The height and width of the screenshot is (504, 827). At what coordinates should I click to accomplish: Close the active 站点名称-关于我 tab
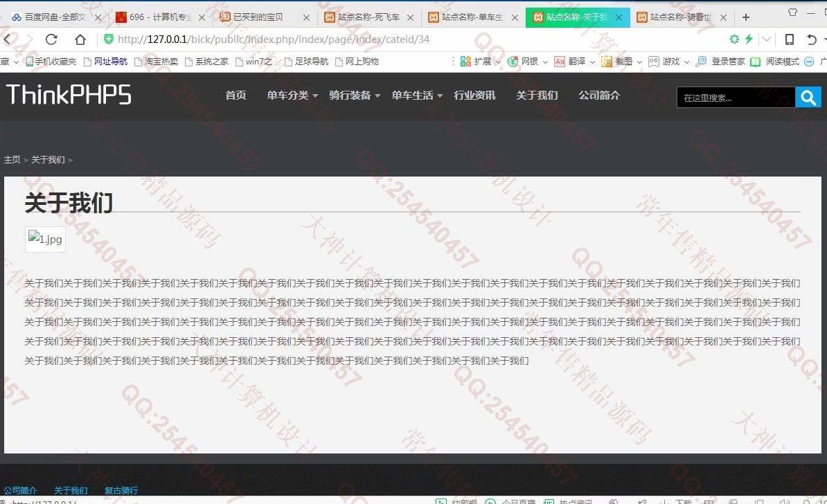click(x=619, y=17)
